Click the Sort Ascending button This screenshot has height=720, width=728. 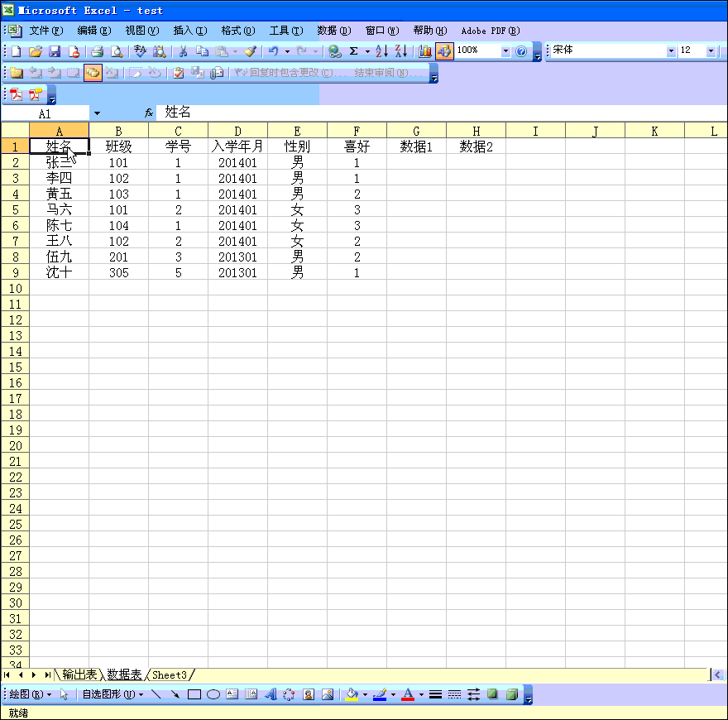tap(381, 51)
